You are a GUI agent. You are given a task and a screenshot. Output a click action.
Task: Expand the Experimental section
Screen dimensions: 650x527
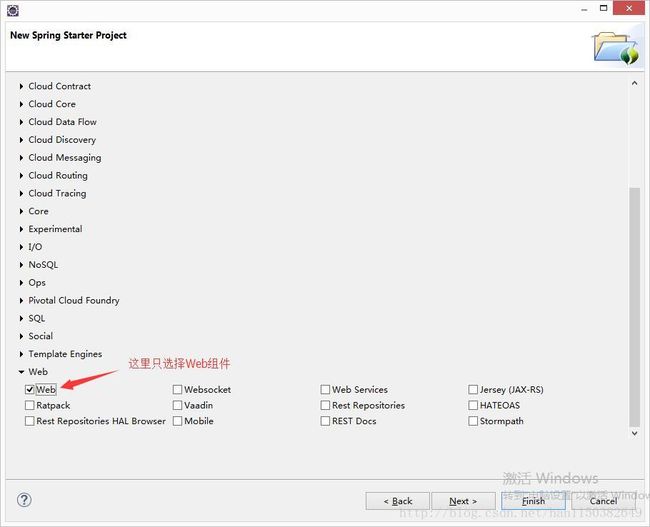pyautogui.click(x=21, y=229)
